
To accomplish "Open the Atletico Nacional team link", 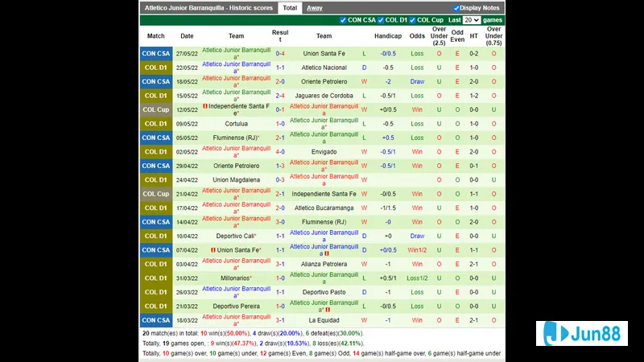I will (x=324, y=68).
